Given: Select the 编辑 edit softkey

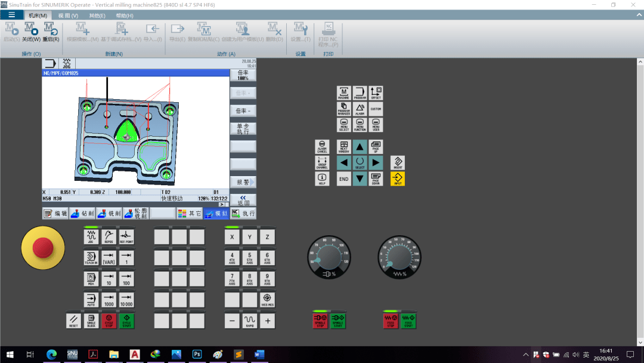Looking at the screenshot, I should click(x=55, y=213).
